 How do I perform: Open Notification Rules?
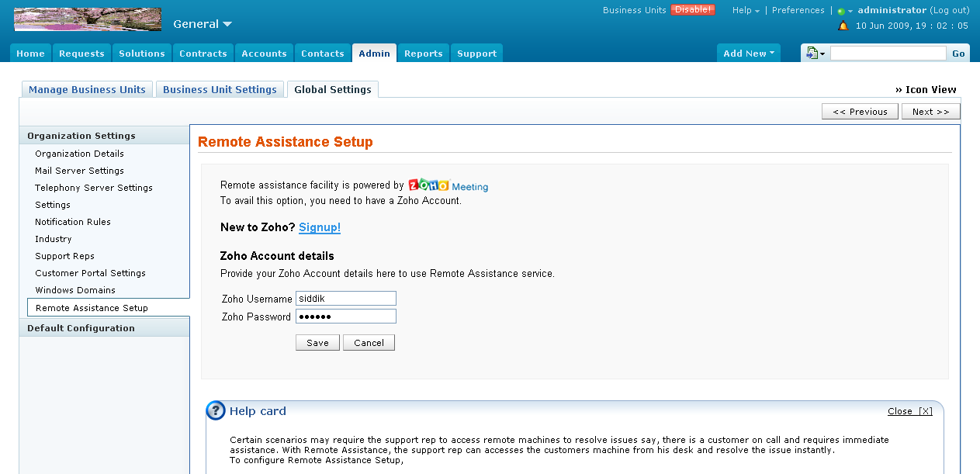tap(73, 222)
